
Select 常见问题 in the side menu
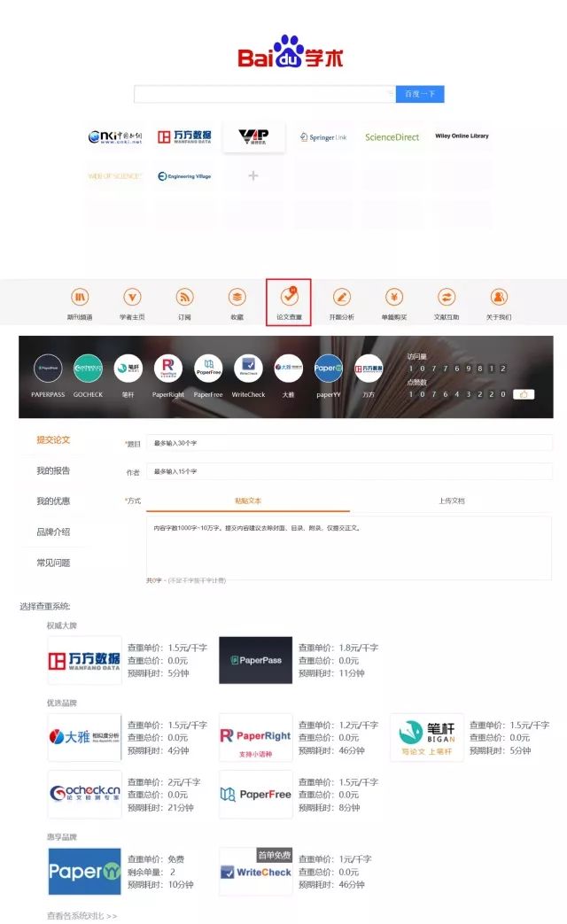click(53, 563)
